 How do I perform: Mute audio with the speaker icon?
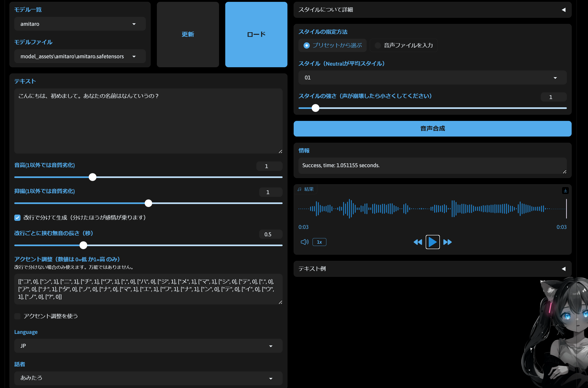tap(304, 242)
